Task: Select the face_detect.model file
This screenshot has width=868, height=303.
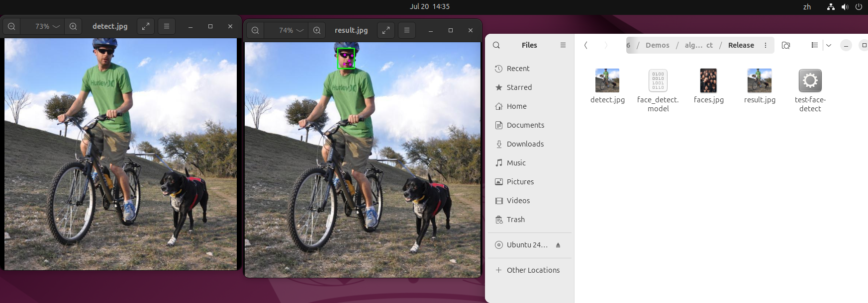Action: tap(658, 81)
